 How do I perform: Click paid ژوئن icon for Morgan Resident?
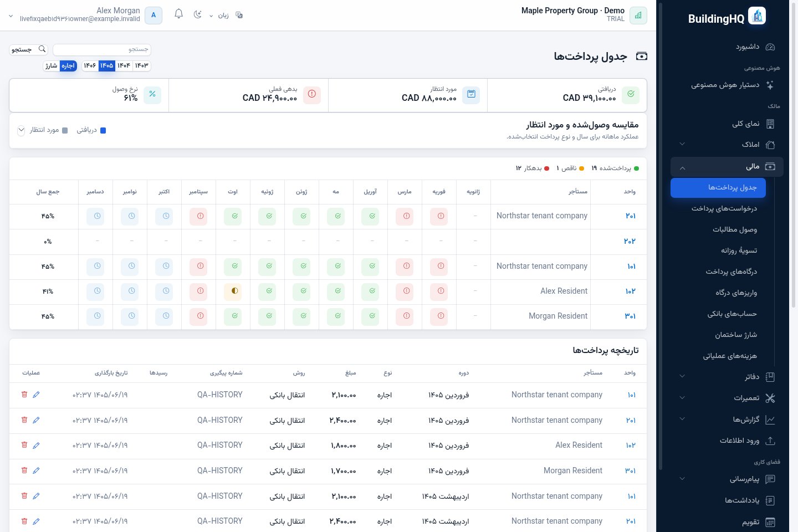301,316
